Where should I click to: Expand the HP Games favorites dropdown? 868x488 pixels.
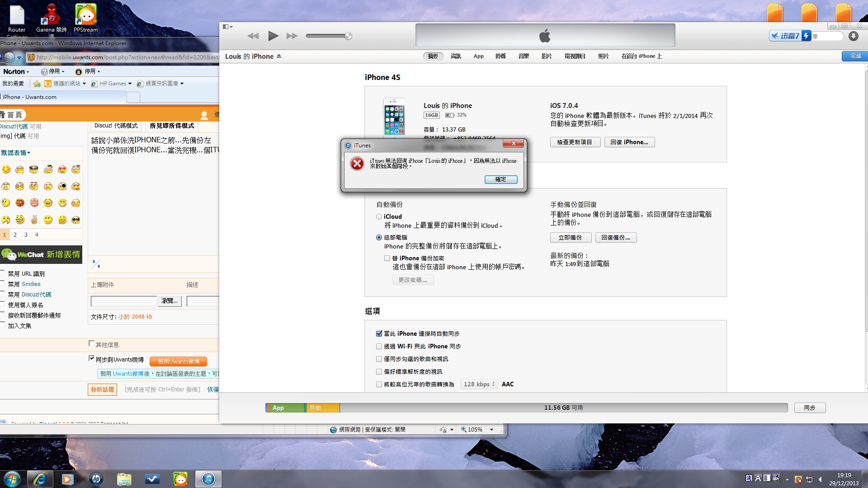point(130,84)
